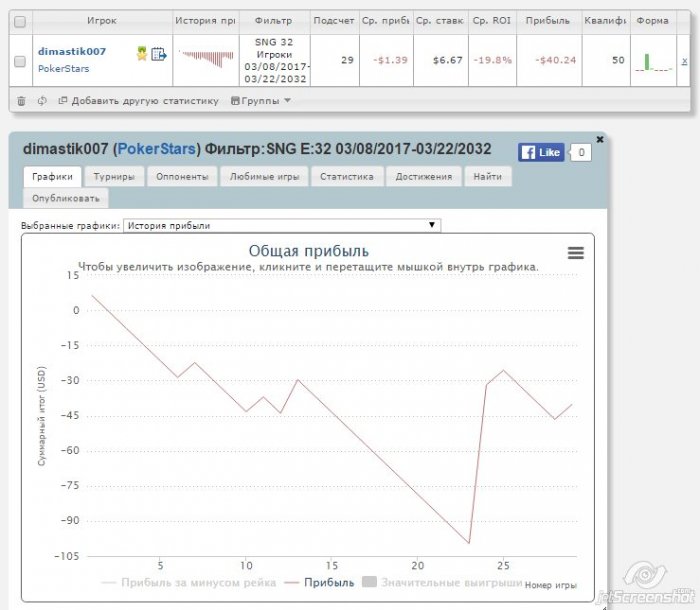Click the Опубликовать tab
This screenshot has height=610, width=700.
(x=66, y=199)
